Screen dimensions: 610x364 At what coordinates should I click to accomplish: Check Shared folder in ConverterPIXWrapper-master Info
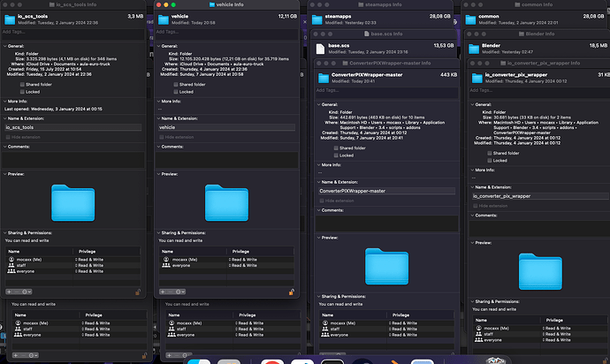click(x=336, y=148)
